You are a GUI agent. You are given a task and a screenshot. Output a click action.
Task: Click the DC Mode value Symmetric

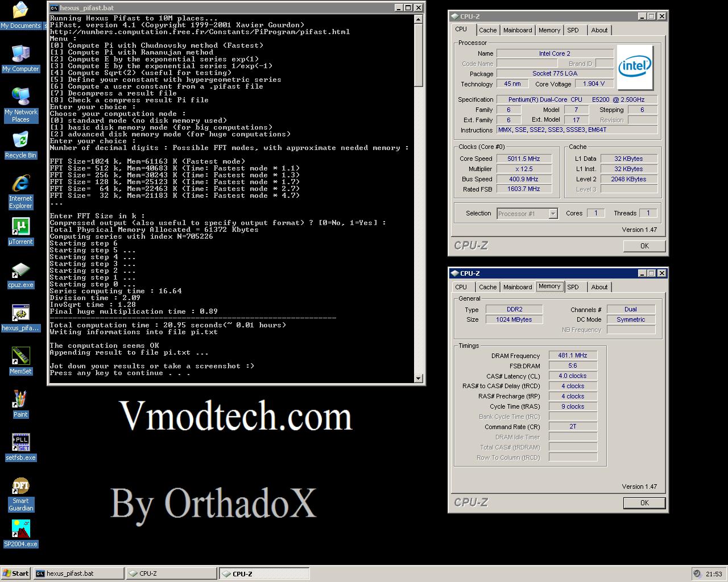pyautogui.click(x=631, y=319)
